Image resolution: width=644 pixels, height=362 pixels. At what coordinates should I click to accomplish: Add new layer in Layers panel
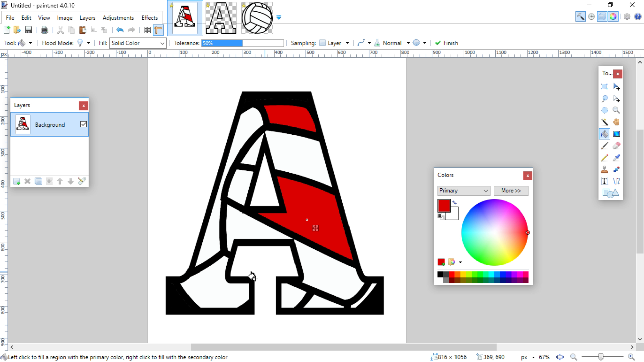pos(17,181)
